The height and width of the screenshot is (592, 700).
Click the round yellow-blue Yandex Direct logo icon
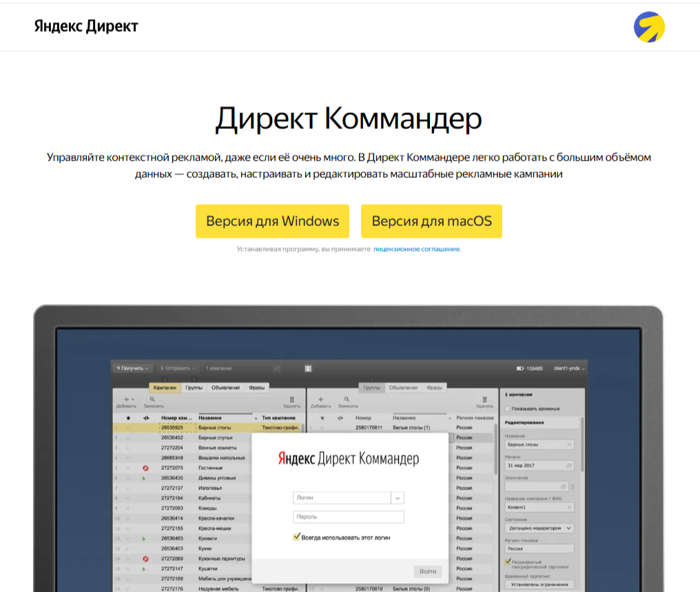(x=649, y=27)
